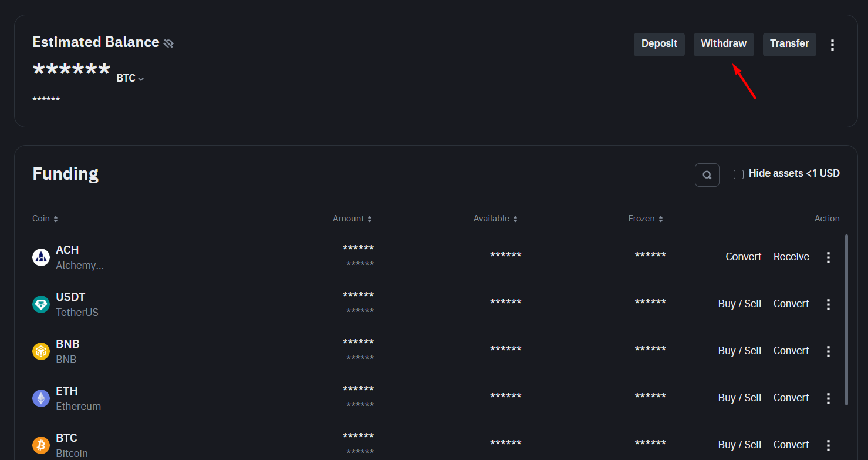Open the three-dot menu for BTC row

(828, 445)
